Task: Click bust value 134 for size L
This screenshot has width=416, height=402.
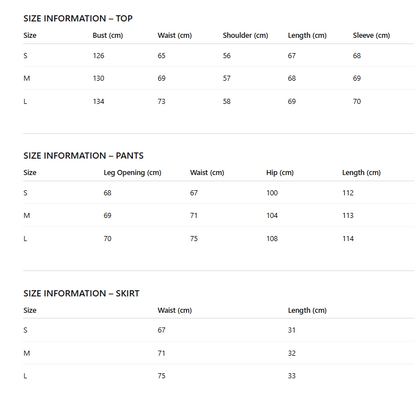Action: click(x=98, y=101)
